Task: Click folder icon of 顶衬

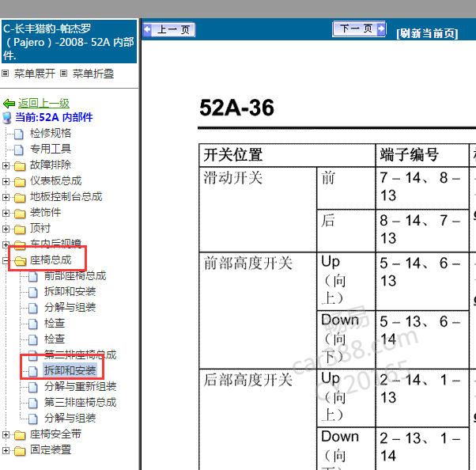Action: pos(20,229)
